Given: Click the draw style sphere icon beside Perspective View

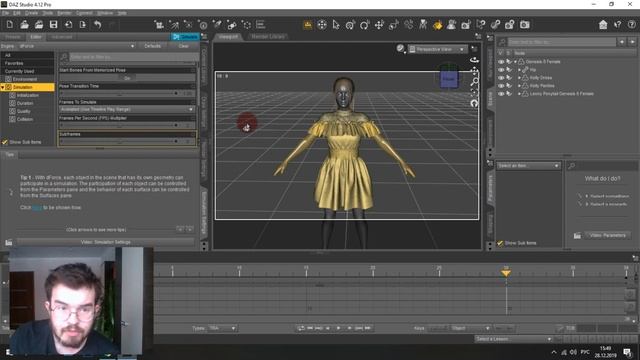Looking at the screenshot, I should 400,49.
